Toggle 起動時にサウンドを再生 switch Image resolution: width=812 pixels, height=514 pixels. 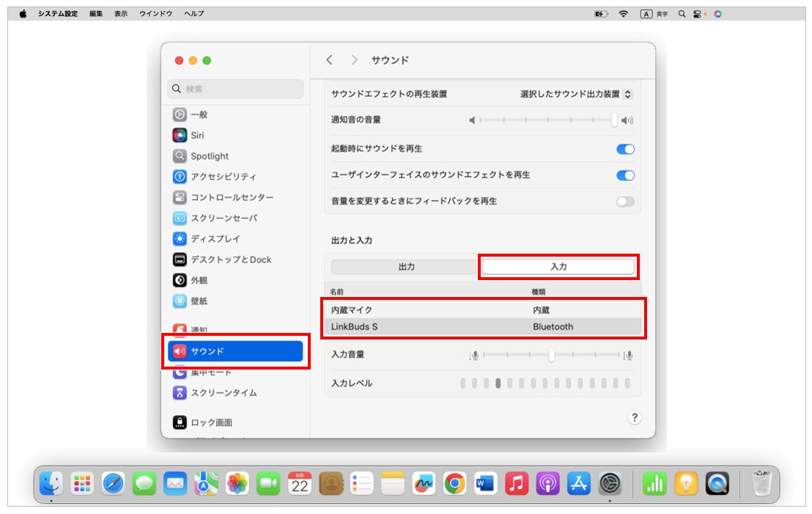point(625,150)
